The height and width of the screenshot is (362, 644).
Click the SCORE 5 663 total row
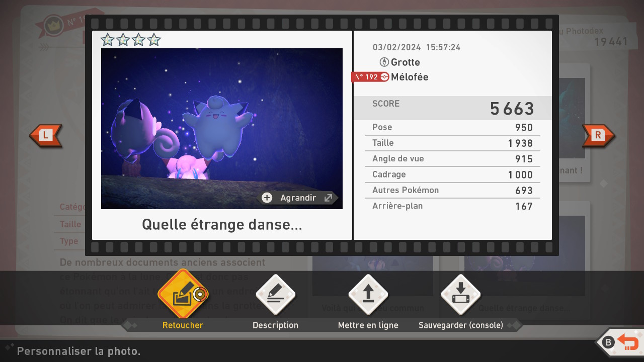[x=453, y=108]
